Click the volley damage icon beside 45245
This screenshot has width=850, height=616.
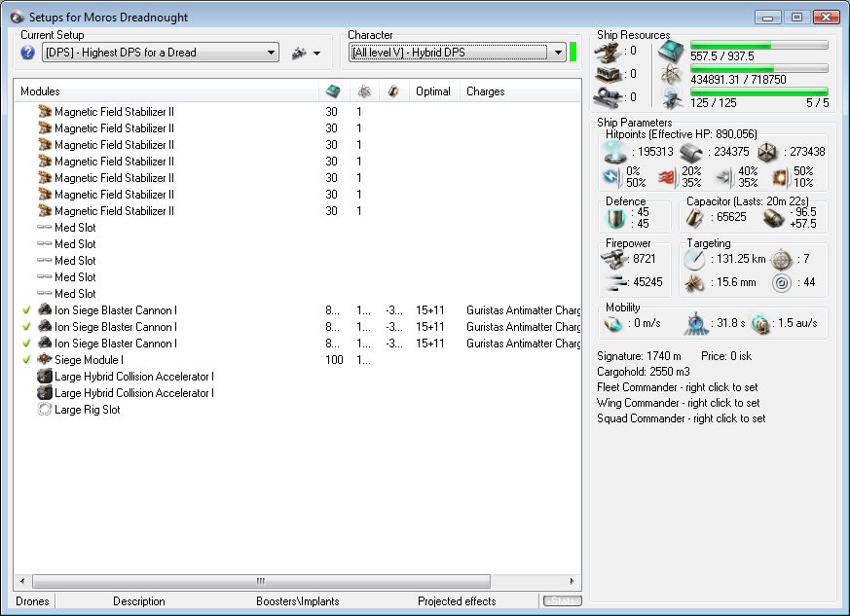tap(615, 282)
